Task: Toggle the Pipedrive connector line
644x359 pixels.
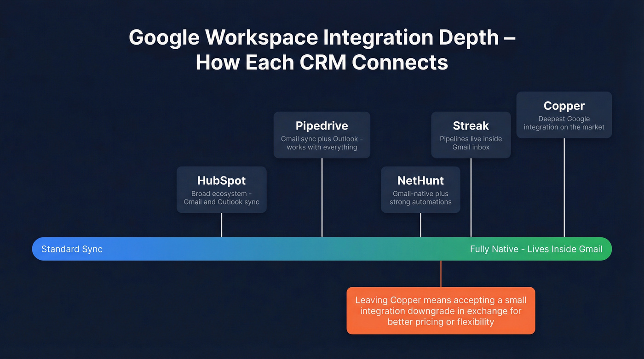Action: [322, 198]
